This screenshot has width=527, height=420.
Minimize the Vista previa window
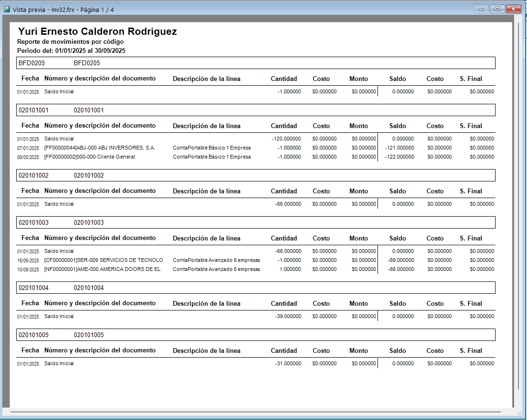[481, 9]
